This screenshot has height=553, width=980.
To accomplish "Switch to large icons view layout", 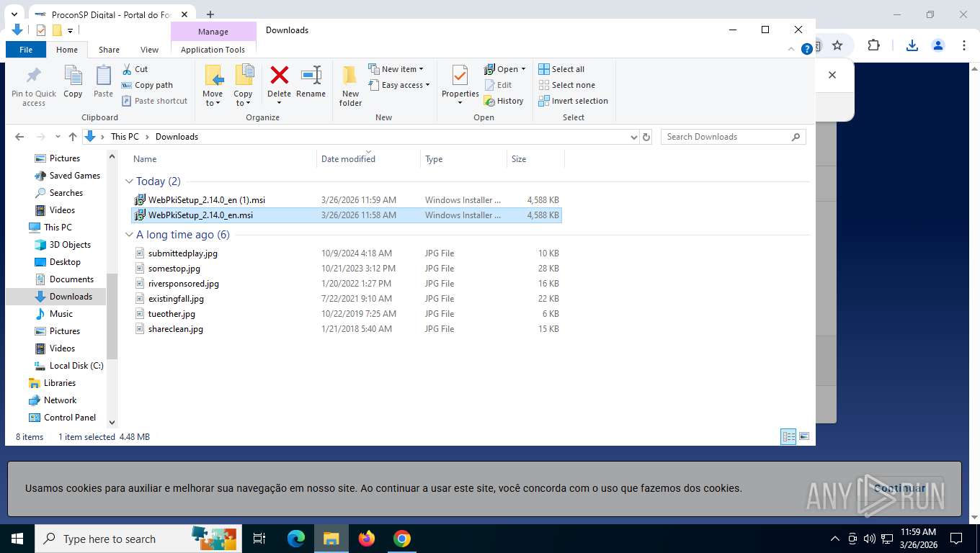I will [x=804, y=436].
